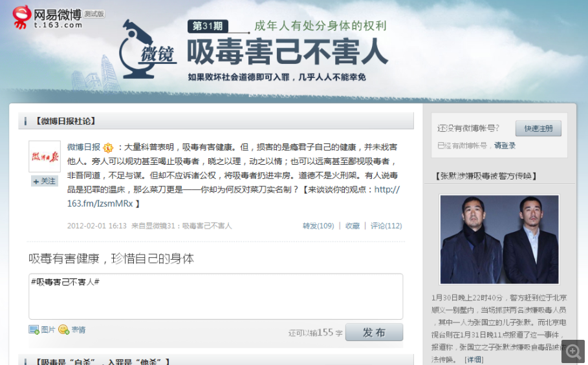Click the 收藏 favorite link
The height and width of the screenshot is (365, 588).
352,225
